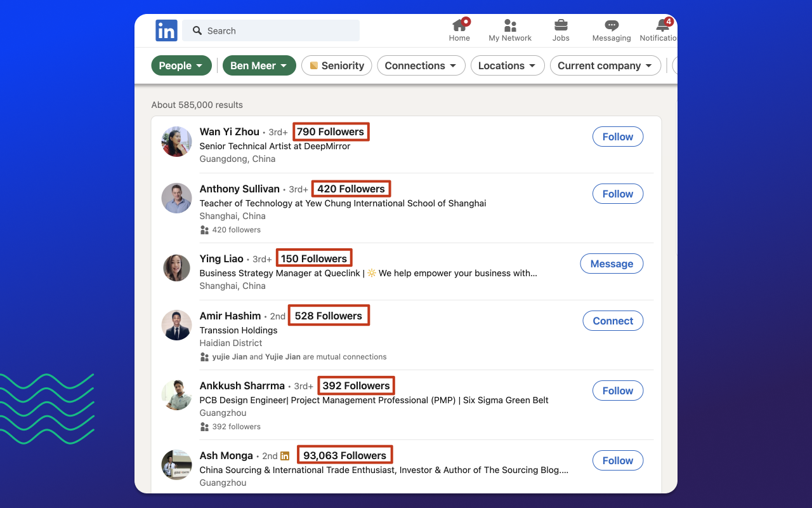Screen dimensions: 812x508
Task: Focus the Search field
Action: (x=271, y=30)
